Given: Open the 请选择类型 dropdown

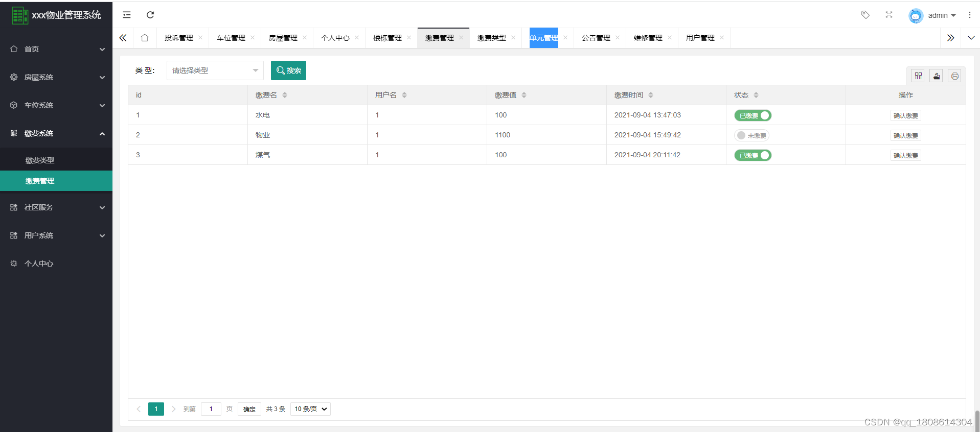Looking at the screenshot, I should [x=215, y=70].
